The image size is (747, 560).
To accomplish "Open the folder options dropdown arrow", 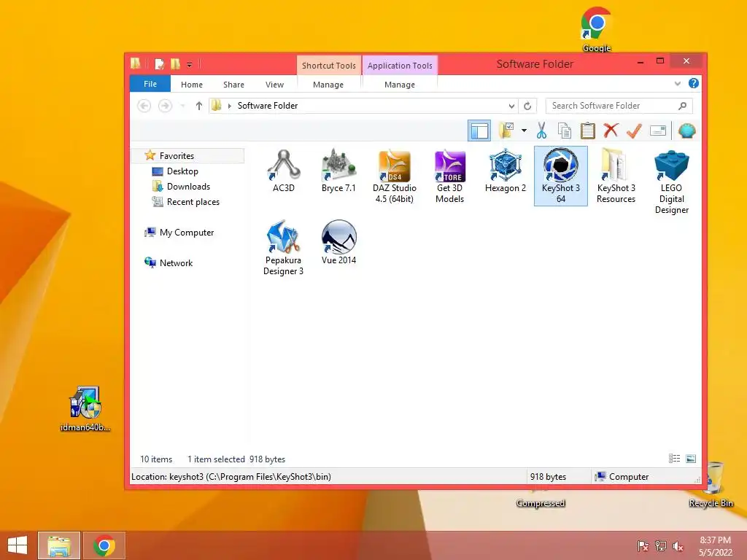I will coord(524,131).
